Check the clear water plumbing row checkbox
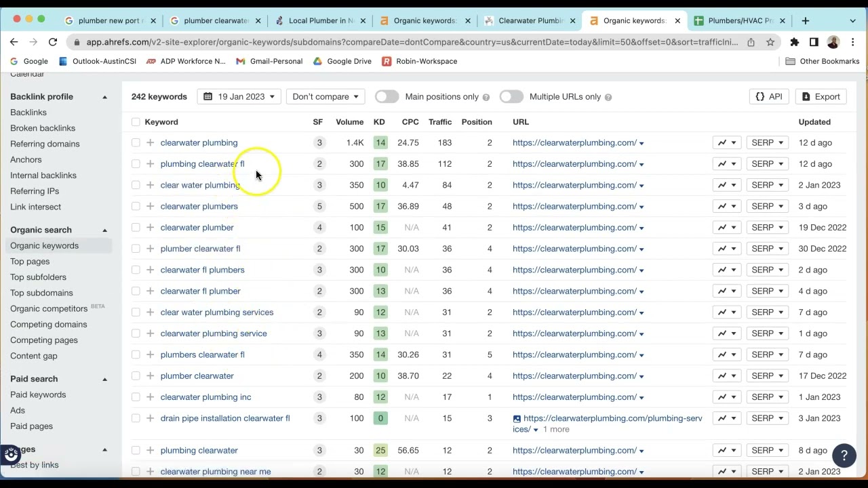This screenshot has width=868, height=488. 136,185
